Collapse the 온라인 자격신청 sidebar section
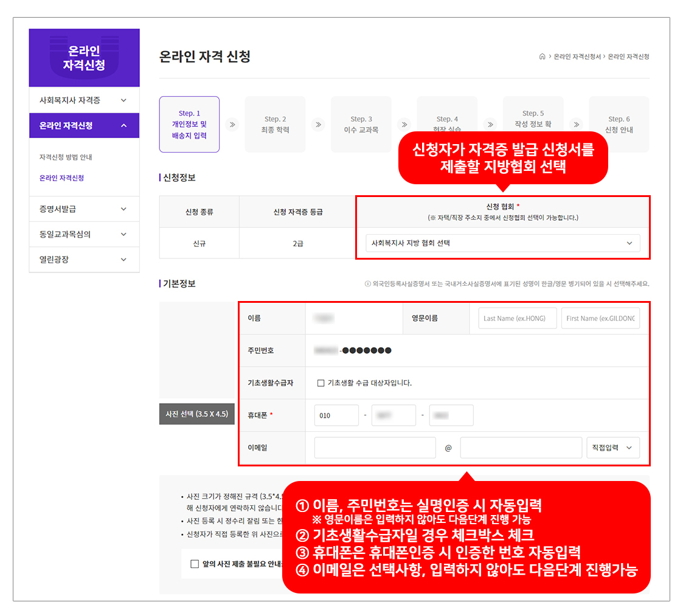683x616 pixels. 84,125
